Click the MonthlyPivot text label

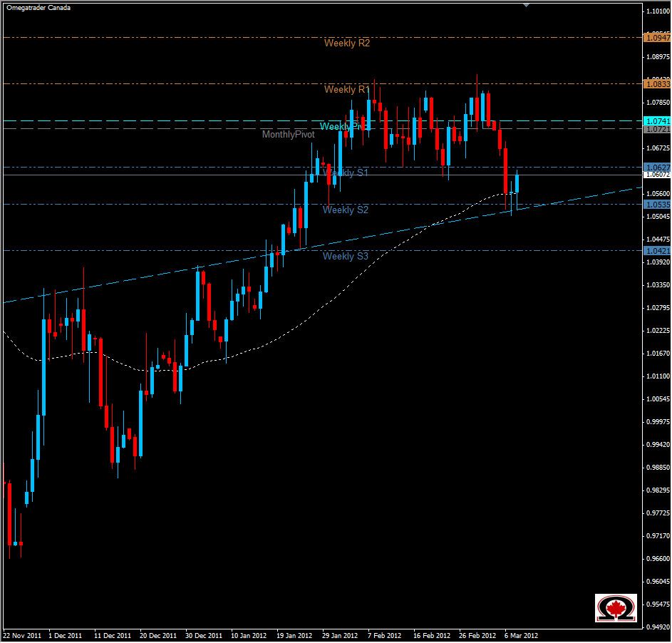287,133
